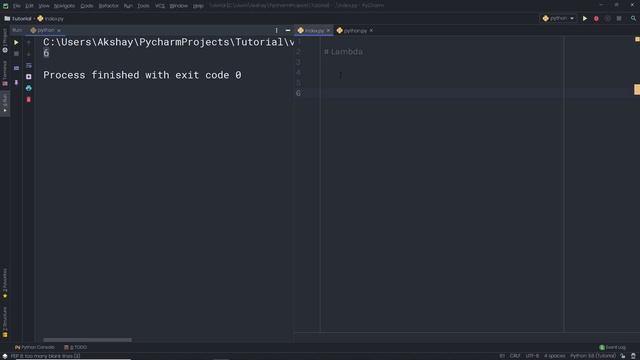Click the inspection indicator atop editor stripe

coord(637,40)
